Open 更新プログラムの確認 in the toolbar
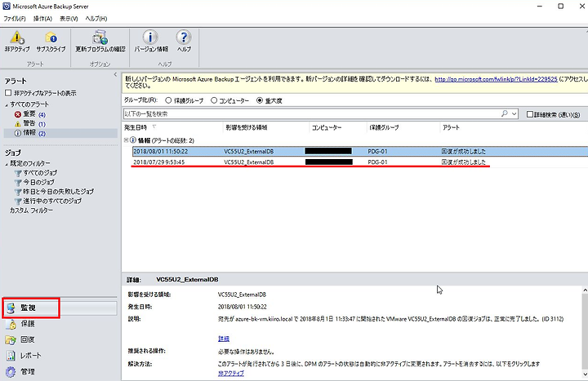 tap(100, 42)
